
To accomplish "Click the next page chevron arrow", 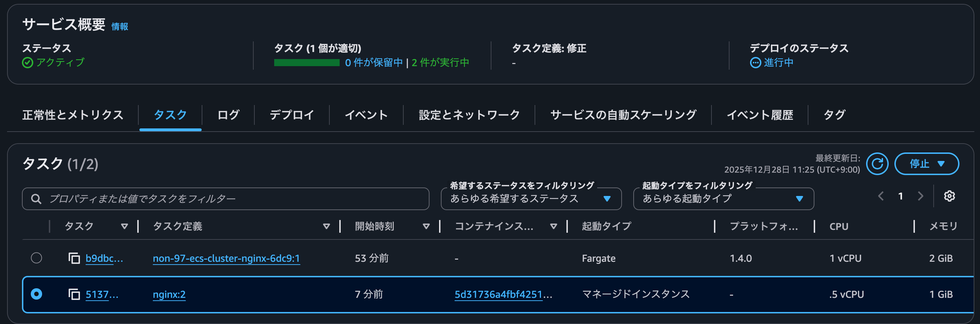I will pos(920,196).
